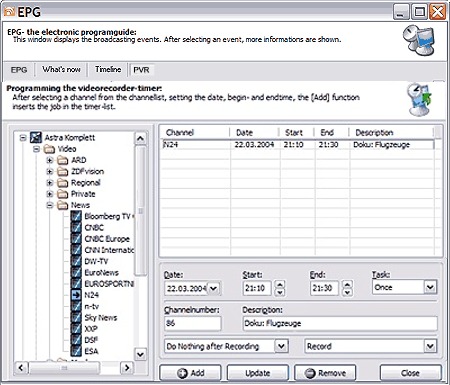Click the N24 selected channel arrow icon
Image resolution: width=450 pixels, height=385 pixels.
pos(76,295)
